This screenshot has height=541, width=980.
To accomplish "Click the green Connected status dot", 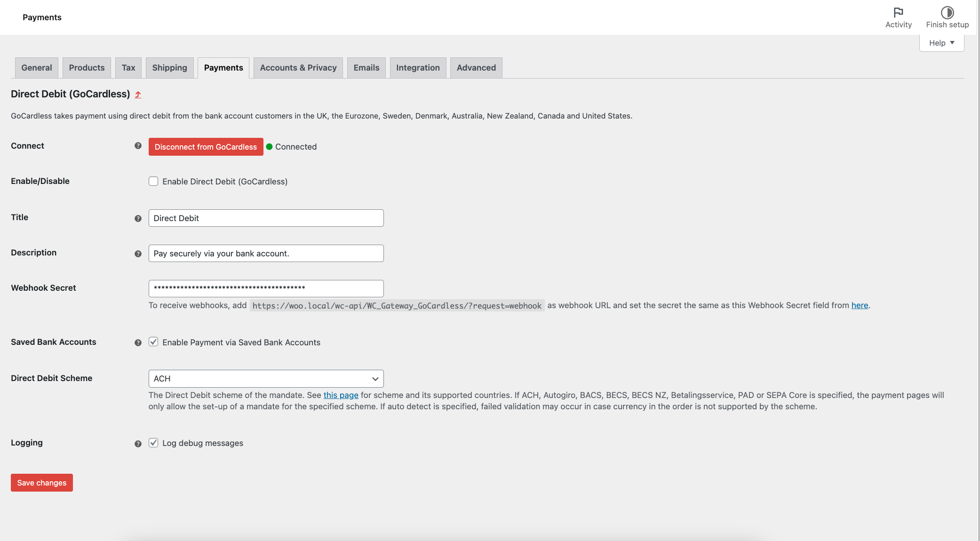I will [269, 147].
